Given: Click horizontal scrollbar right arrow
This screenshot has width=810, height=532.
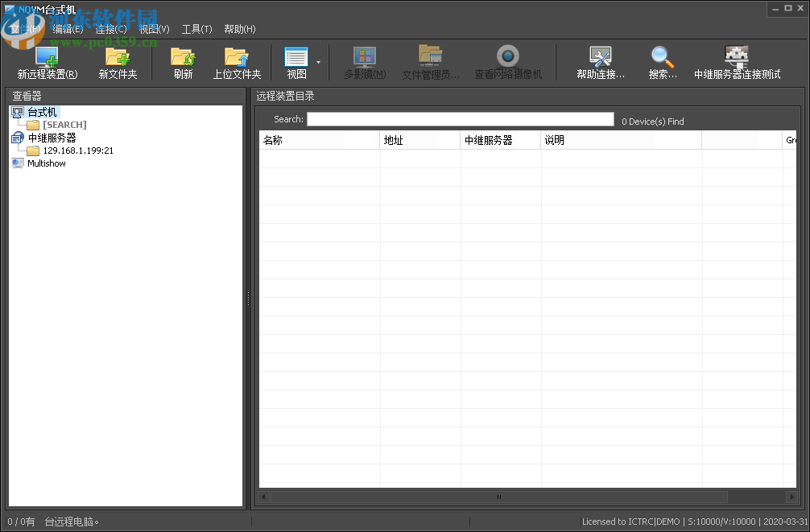Looking at the screenshot, I should (x=791, y=497).
